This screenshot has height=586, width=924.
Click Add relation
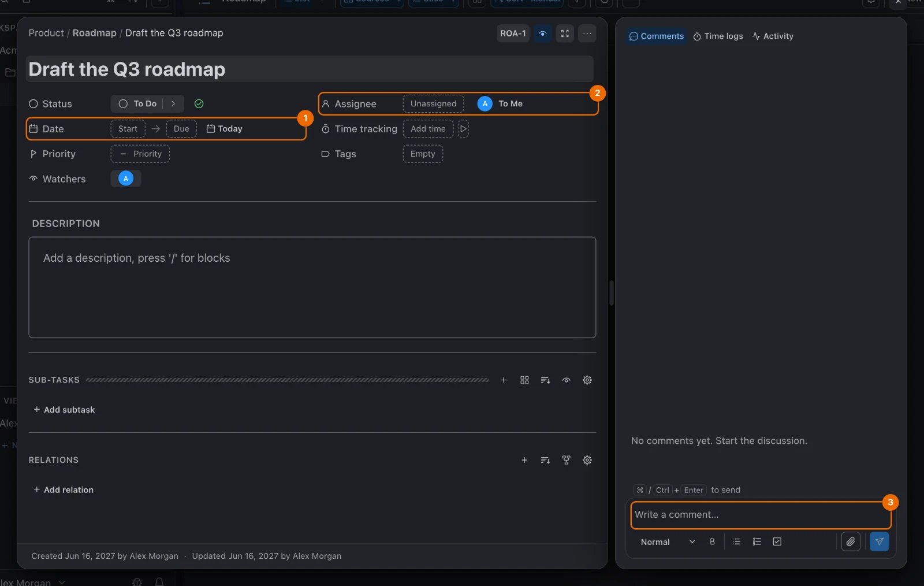tap(64, 489)
